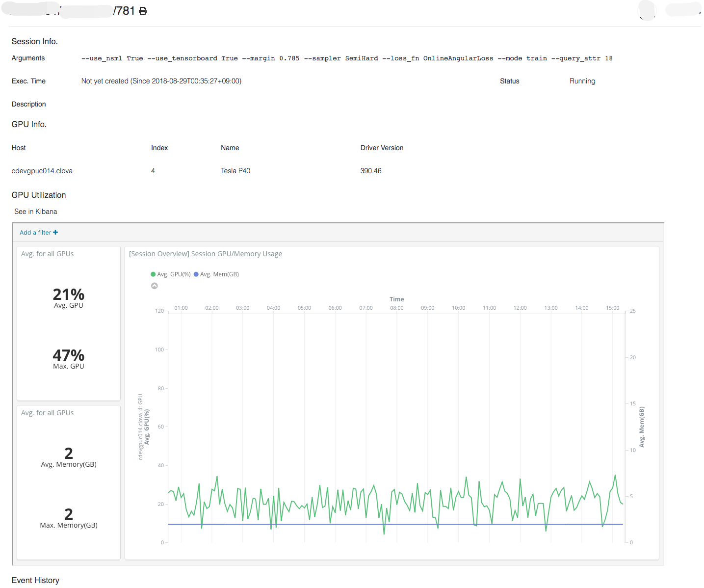Click the 15:00 time axis label
The image size is (704, 588).
point(612,308)
